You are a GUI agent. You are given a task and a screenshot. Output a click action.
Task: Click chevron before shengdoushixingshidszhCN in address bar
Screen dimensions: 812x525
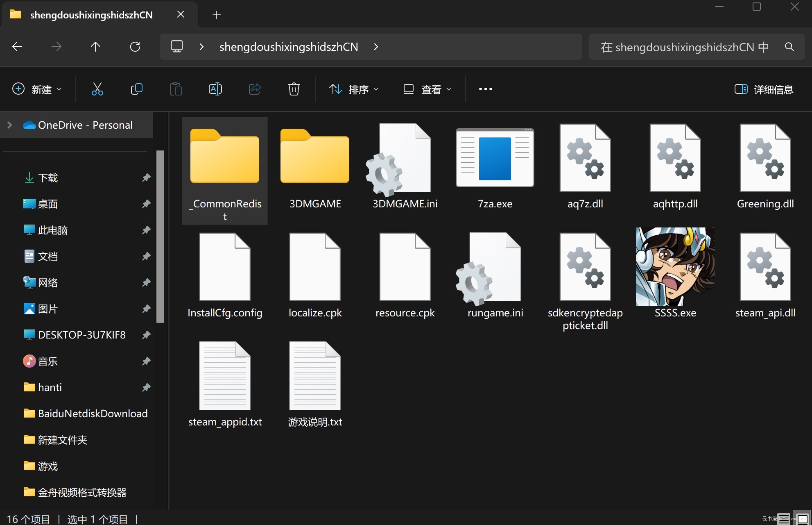click(201, 47)
